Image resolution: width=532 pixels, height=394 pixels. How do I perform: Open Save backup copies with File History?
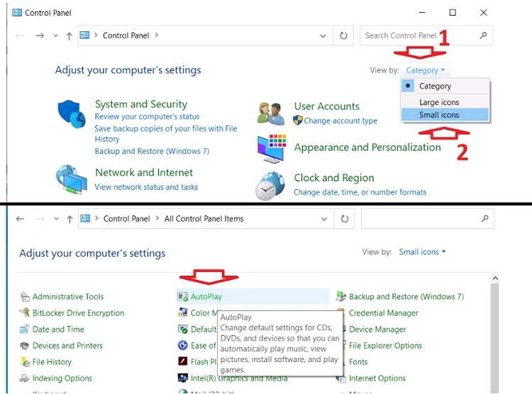(166, 134)
